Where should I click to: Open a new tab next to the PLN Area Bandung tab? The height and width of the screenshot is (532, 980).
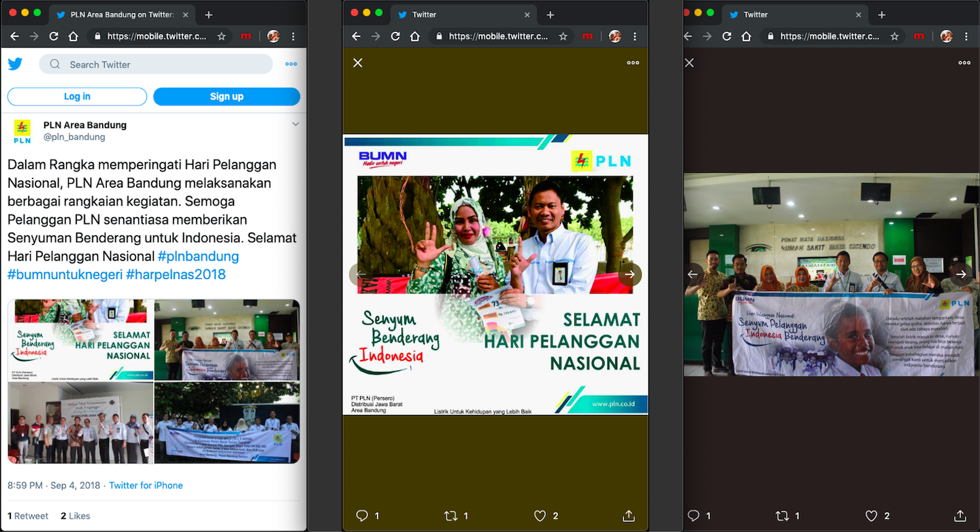208,14
